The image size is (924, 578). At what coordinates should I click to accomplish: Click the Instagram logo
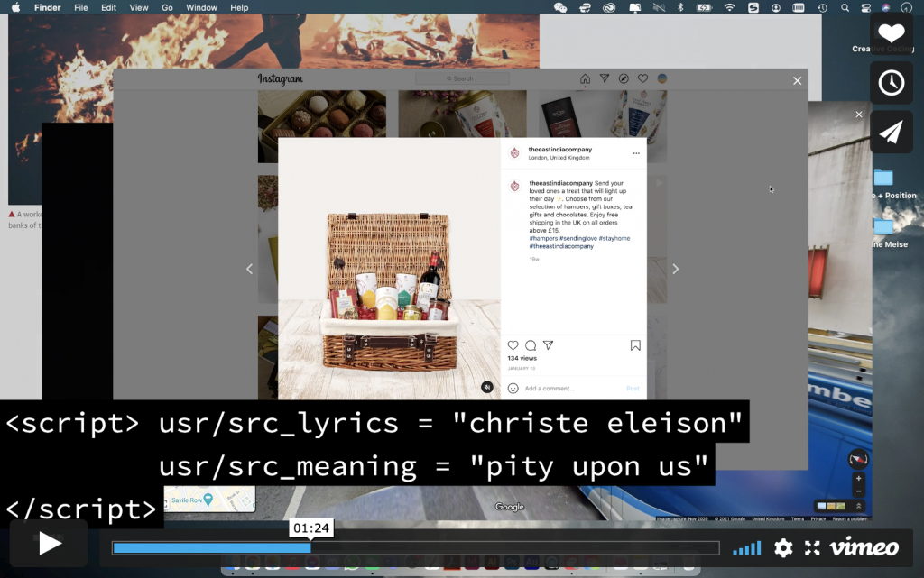281,78
